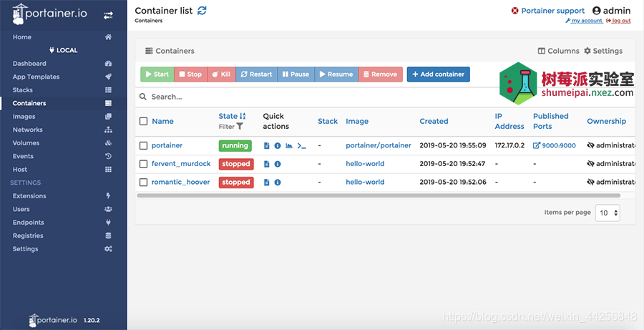Click the Settings cogs icon in the sidebar
Viewport: 644px width, 330px height.
click(109, 249)
